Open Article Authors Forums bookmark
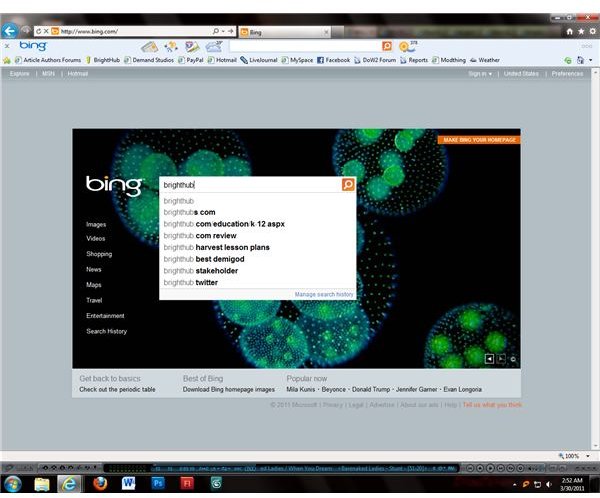This screenshot has width=600, height=498. (x=48, y=60)
